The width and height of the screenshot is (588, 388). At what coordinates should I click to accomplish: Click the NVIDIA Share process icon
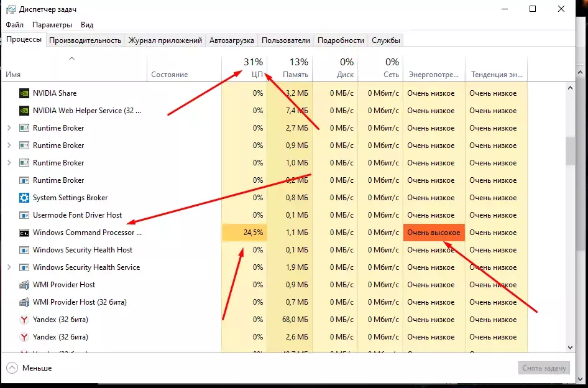(24, 93)
